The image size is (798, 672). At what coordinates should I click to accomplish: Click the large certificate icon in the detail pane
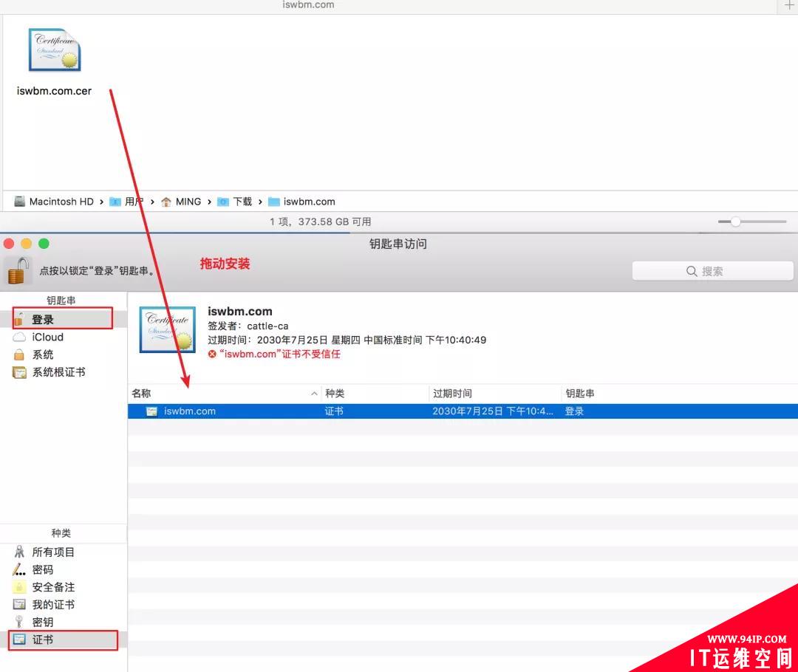click(x=168, y=329)
